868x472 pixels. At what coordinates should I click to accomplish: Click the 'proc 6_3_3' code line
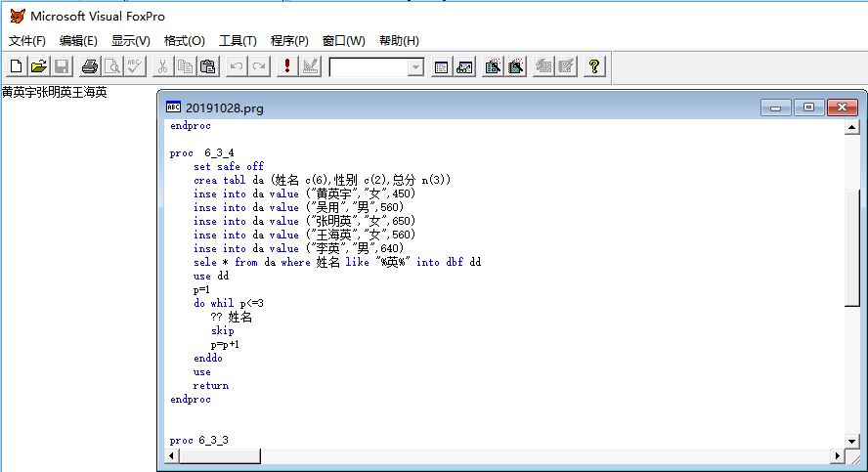click(x=199, y=441)
